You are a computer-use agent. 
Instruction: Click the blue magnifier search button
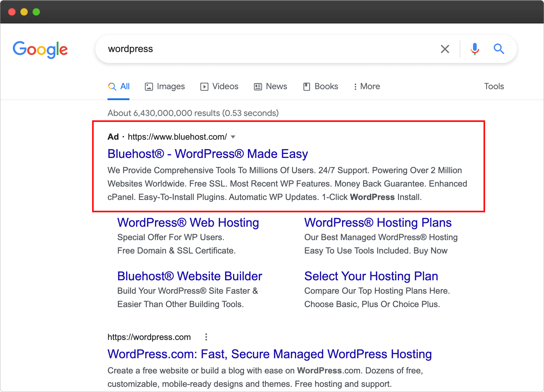[x=499, y=49]
